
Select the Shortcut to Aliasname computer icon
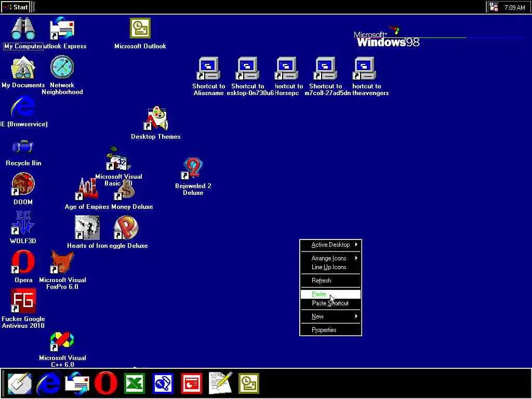pos(209,68)
